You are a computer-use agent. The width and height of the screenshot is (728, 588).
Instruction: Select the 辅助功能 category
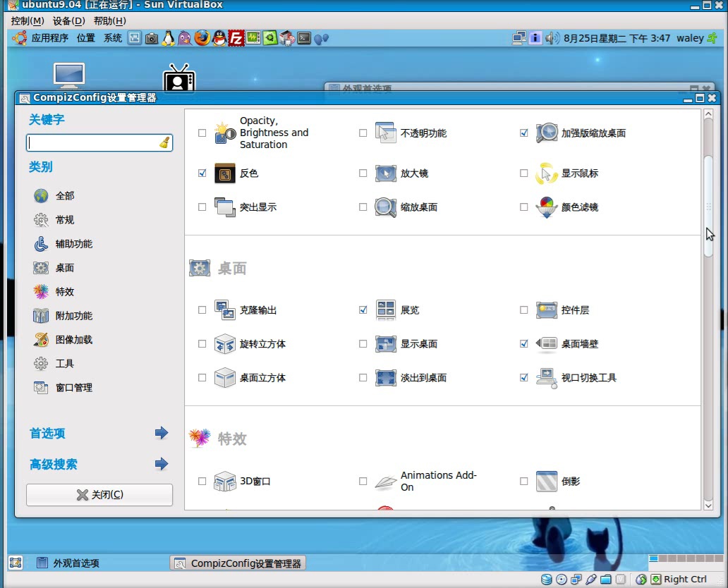point(63,244)
